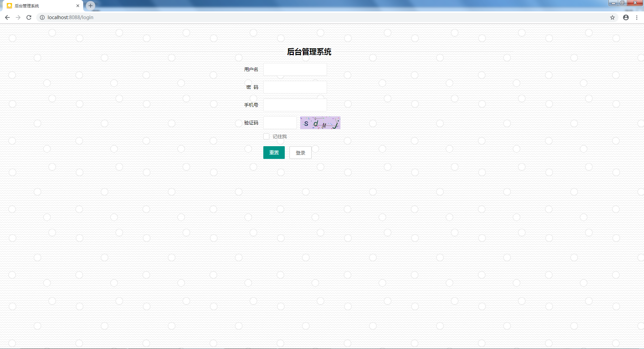Click the 密码 input field
This screenshot has height=349, width=644.
pos(295,87)
